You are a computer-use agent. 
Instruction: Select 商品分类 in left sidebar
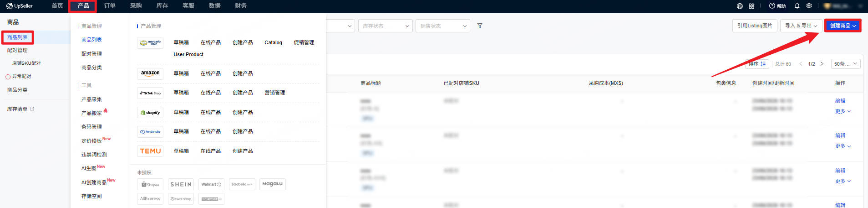tap(17, 90)
